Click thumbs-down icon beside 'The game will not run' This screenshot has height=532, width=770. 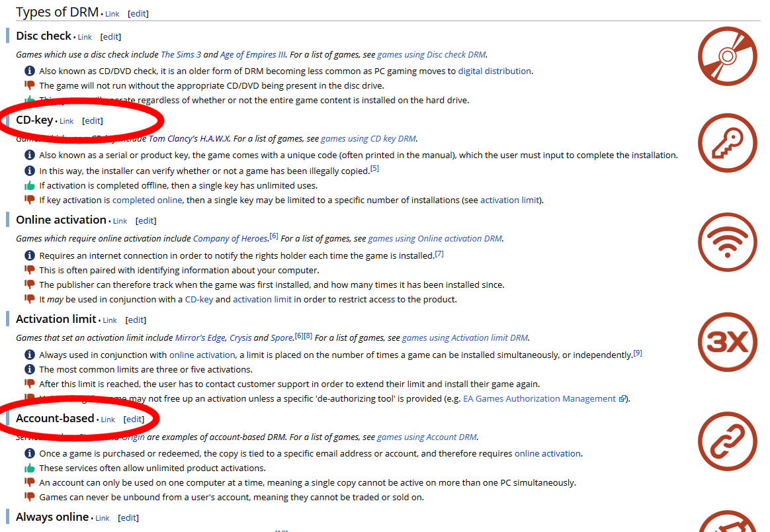coord(30,85)
